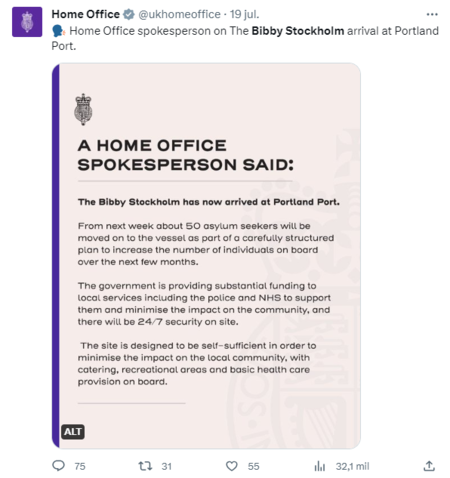Like the tweet with the heart icon
The height and width of the screenshot is (478, 450).
pos(232,466)
